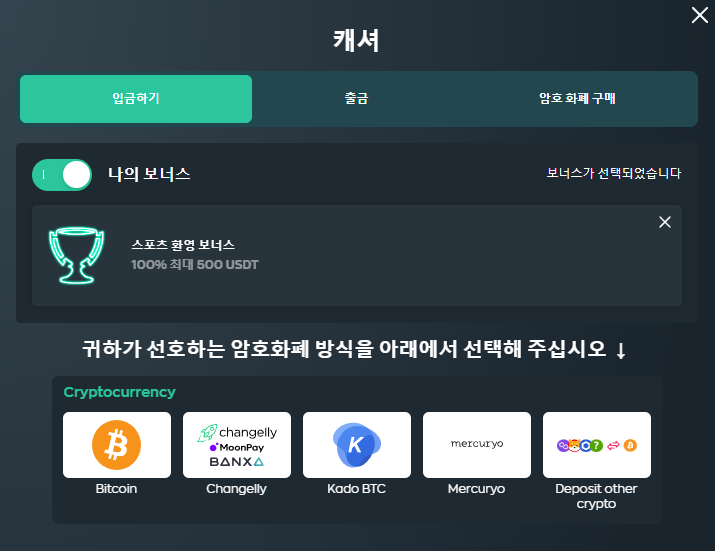This screenshot has height=551, width=715.
Task: Close the cashier dialog
Action: point(699,15)
